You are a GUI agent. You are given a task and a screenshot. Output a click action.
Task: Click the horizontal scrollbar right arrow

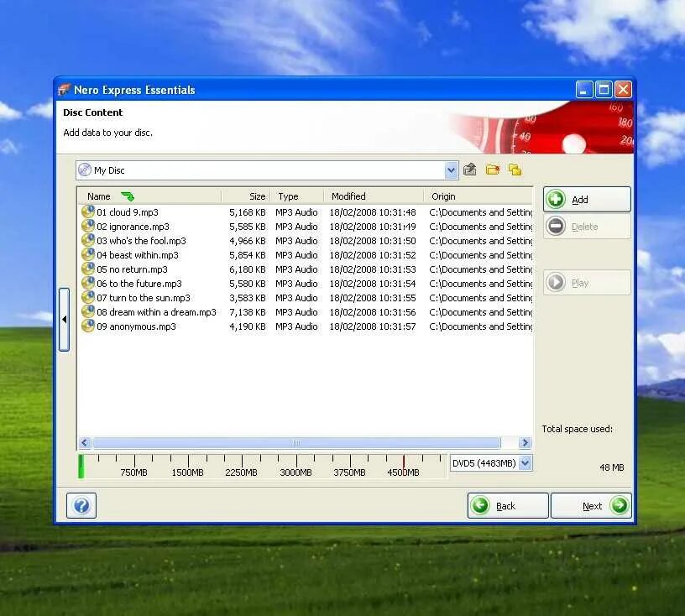[x=526, y=443]
